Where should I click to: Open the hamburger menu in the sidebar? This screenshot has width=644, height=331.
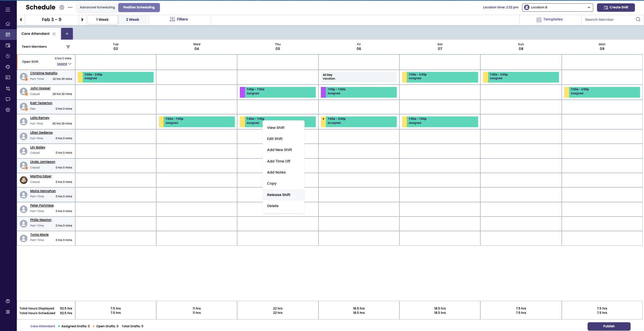[x=8, y=10]
